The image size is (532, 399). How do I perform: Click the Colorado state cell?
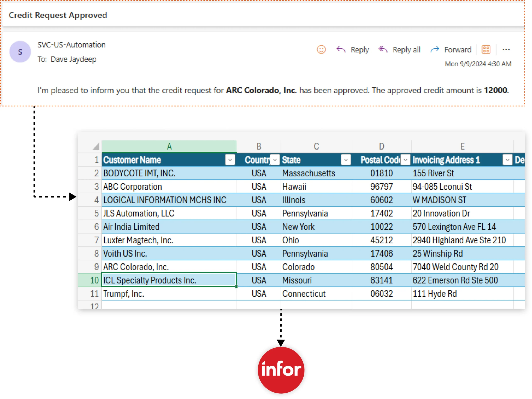pos(316,267)
